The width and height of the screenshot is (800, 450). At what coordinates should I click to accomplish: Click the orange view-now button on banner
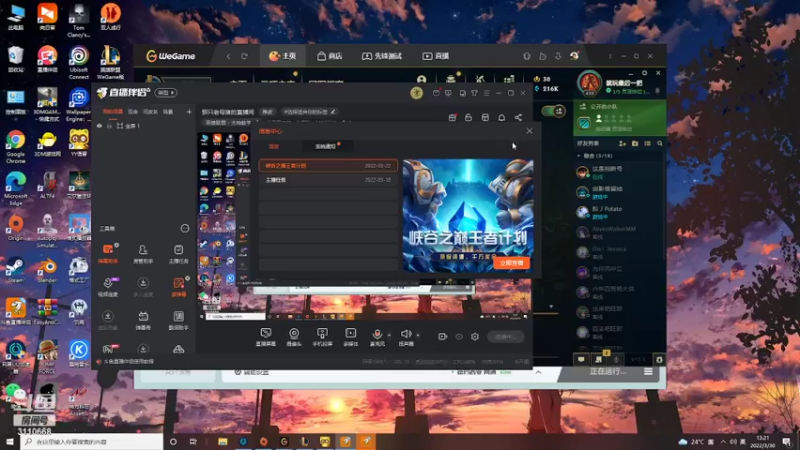[x=512, y=263]
